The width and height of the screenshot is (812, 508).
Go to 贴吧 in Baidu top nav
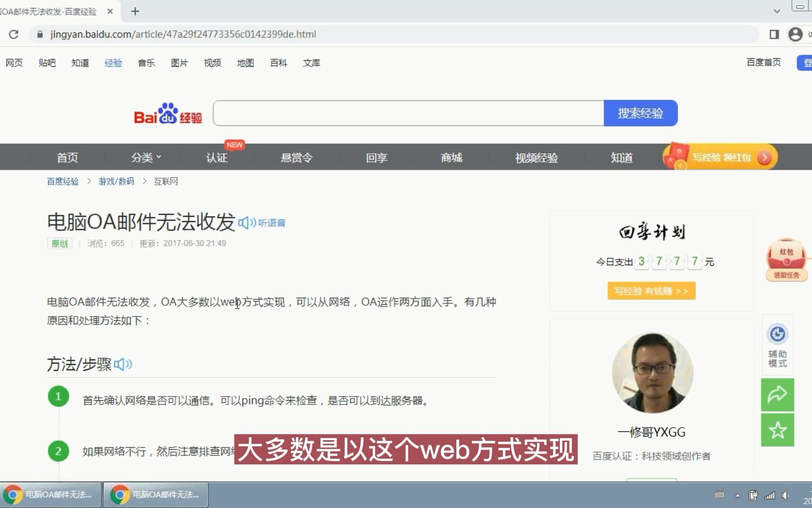point(47,63)
